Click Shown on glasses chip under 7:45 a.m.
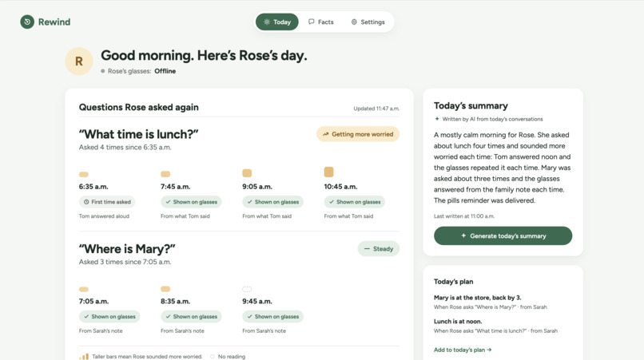This screenshot has width=644, height=360. pyautogui.click(x=191, y=202)
